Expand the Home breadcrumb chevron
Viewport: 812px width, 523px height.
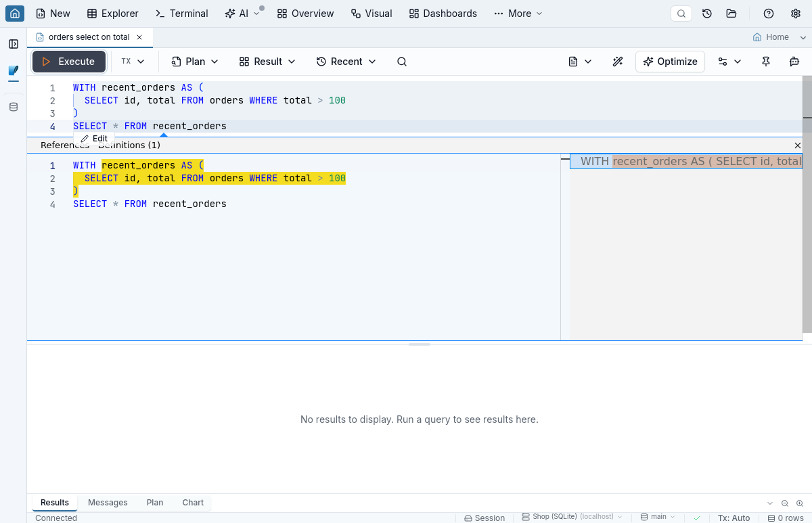point(803,37)
